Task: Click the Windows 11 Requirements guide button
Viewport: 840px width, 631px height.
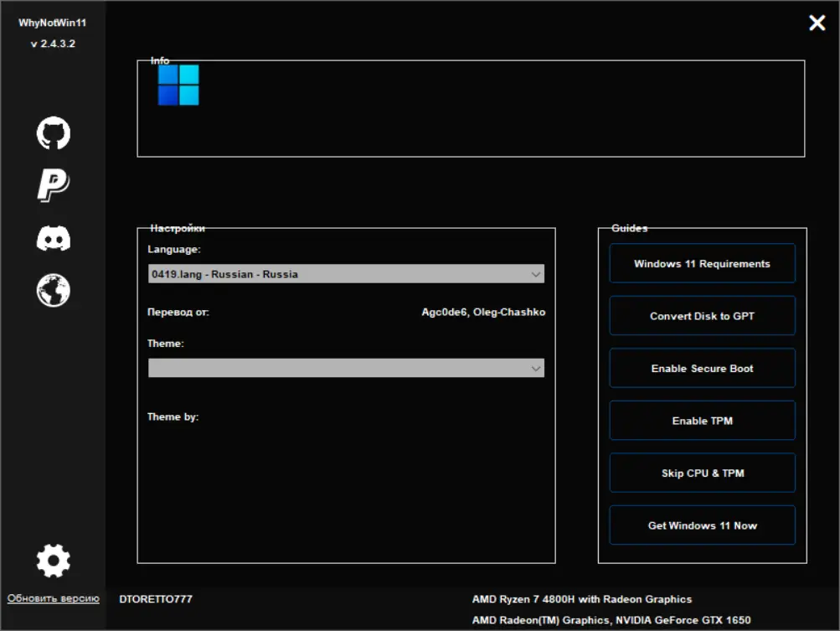Action: 702,263
